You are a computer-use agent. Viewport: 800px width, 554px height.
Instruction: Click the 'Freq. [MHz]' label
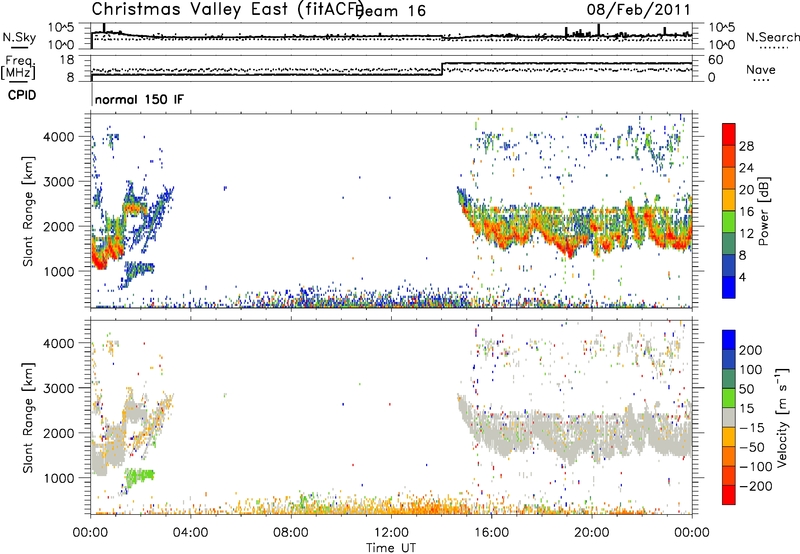(x=18, y=68)
